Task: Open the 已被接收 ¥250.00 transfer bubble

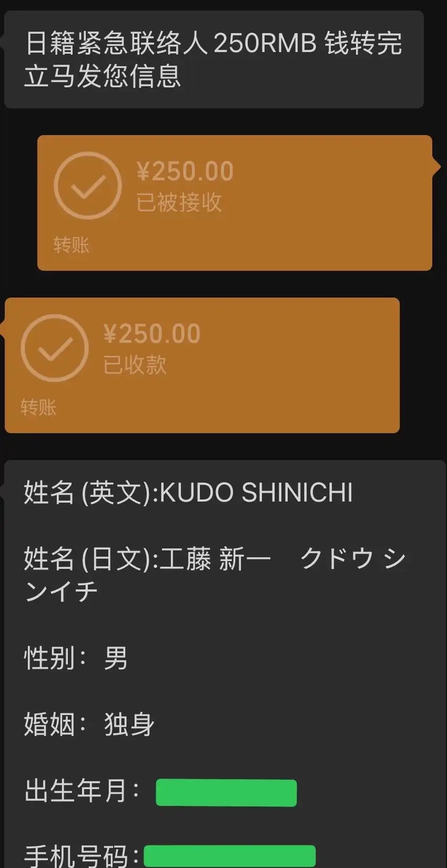Action: pyautogui.click(x=235, y=203)
